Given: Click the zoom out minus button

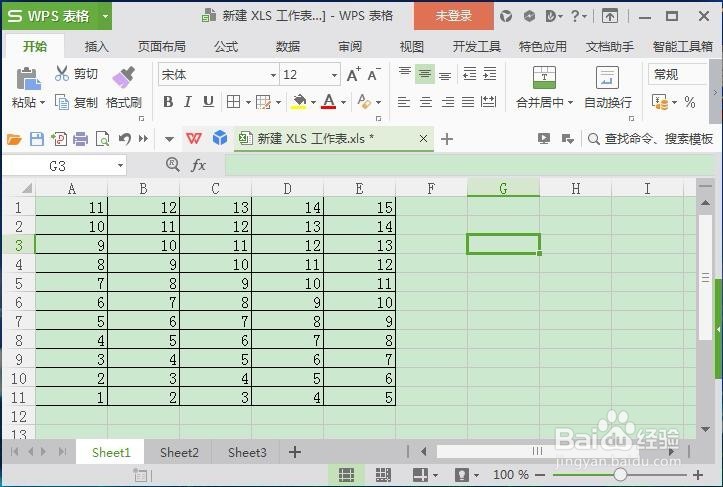Looking at the screenshot, I should pos(540,475).
